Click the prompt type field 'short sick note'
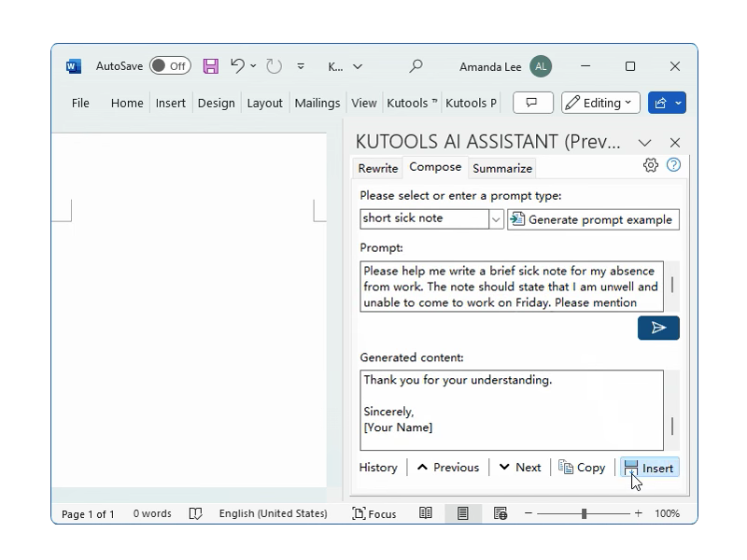 tap(425, 218)
